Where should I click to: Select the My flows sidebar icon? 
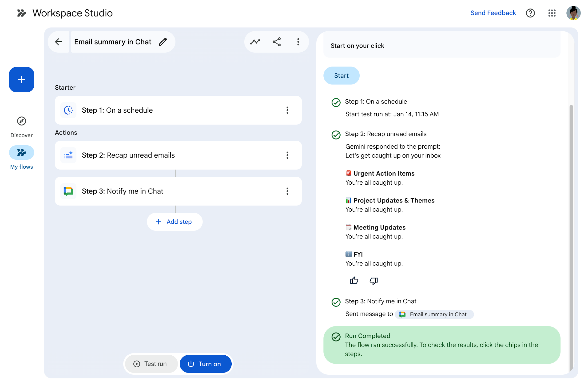click(x=21, y=152)
